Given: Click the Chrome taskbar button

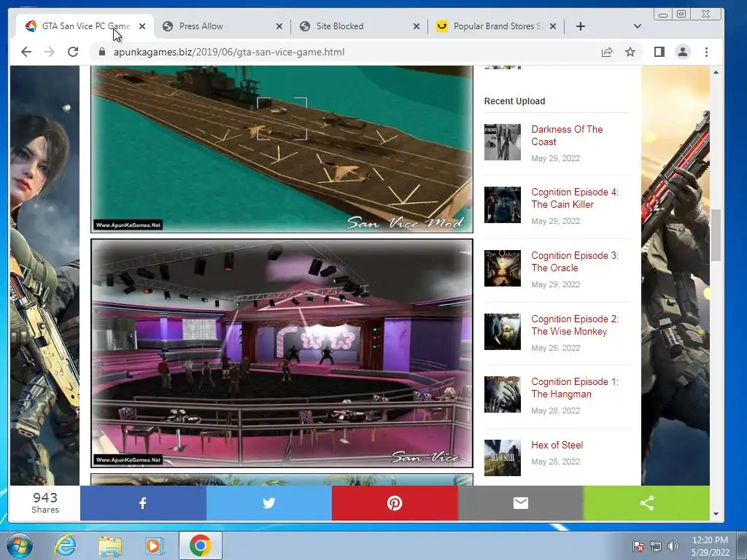Looking at the screenshot, I should pos(200,545).
